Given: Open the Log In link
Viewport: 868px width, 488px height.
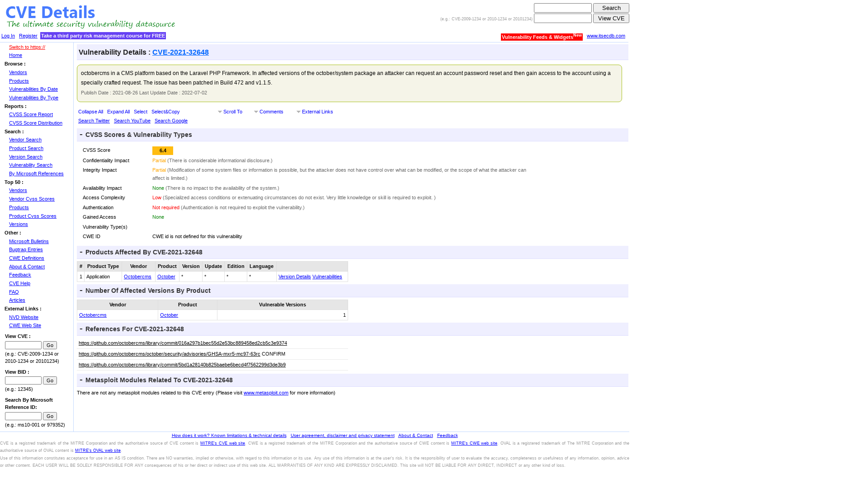Looking at the screenshot, I should click(x=8, y=36).
